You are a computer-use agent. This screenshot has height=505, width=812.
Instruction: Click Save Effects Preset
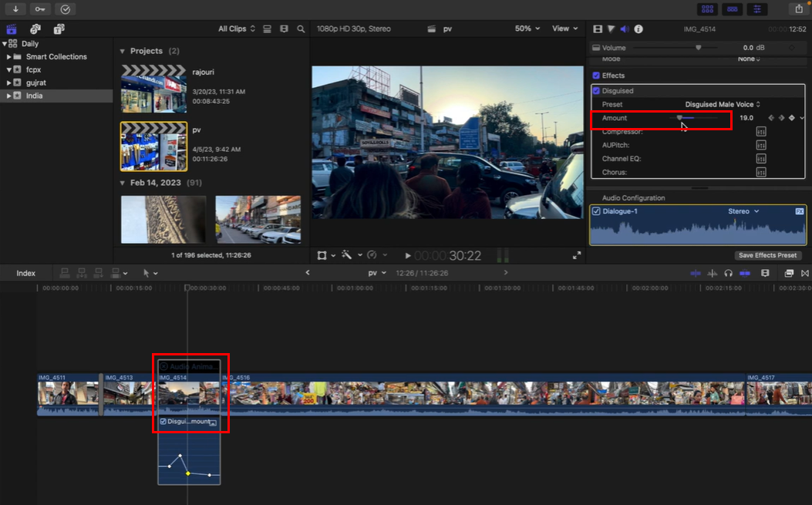coord(767,255)
